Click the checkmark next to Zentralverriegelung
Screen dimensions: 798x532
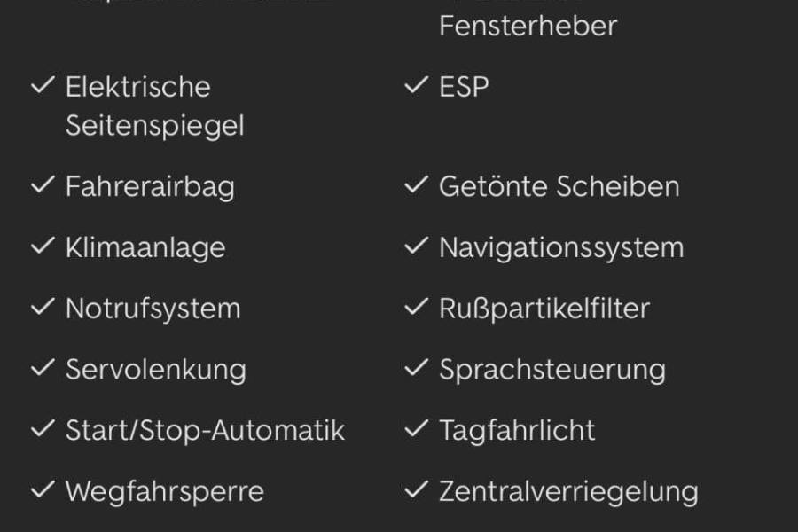(x=416, y=490)
